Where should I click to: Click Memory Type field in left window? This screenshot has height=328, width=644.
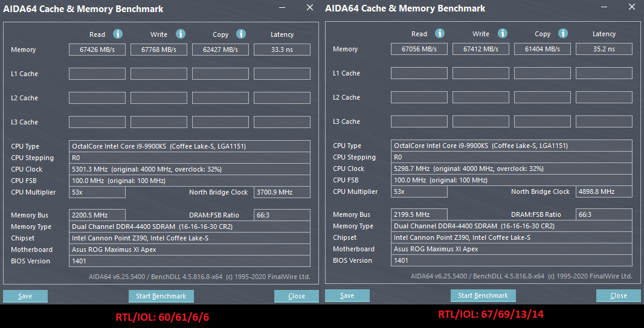point(189,227)
